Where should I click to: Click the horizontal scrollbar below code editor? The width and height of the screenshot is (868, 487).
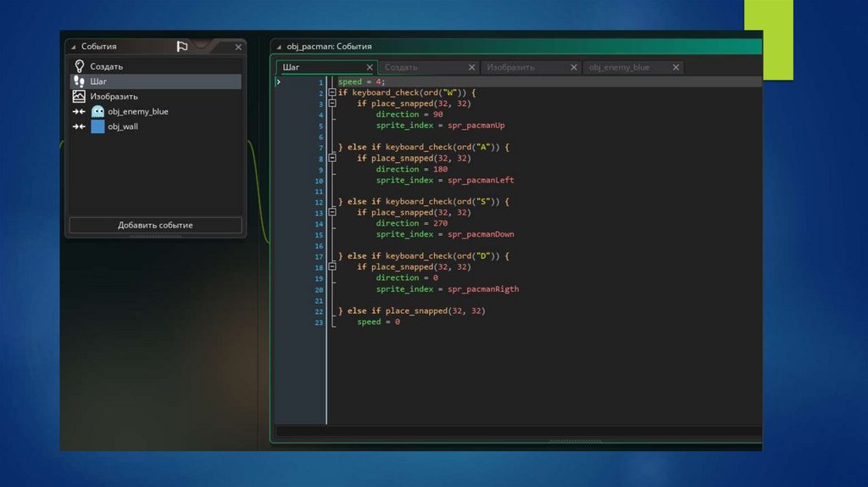point(519,431)
